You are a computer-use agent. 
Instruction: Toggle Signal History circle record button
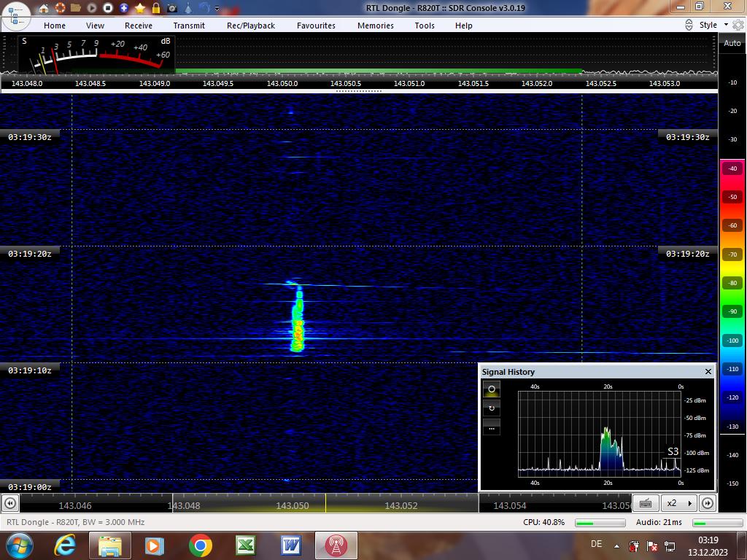491,389
